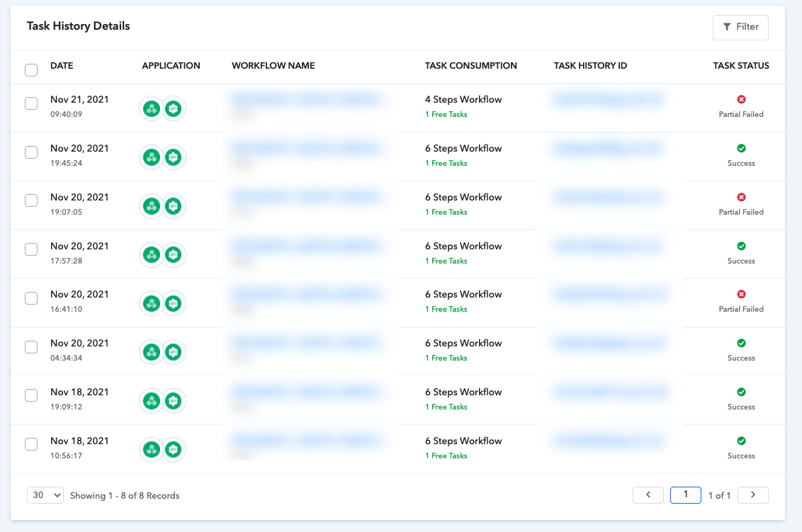Viewport: 802px width, 532px height.
Task: Click green success icon for 17:57:28 task
Action: (x=741, y=246)
